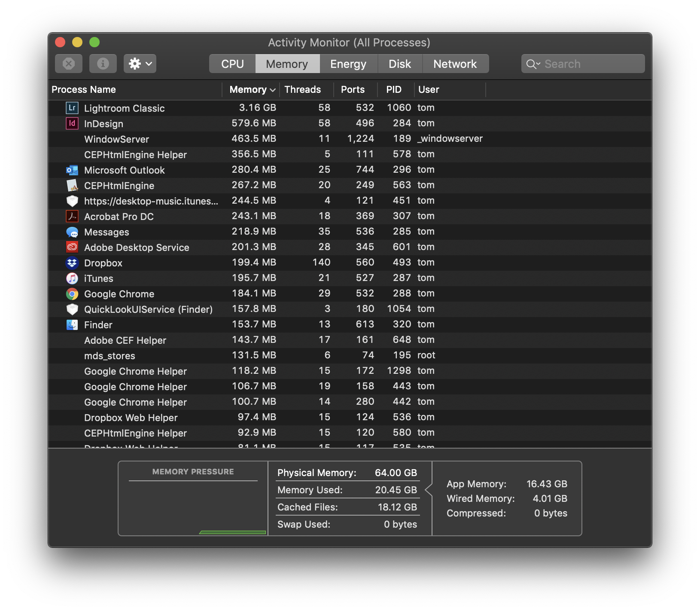Click the Lightroom Classic Lr icon
Screen dimensions: 700x611
(72, 108)
